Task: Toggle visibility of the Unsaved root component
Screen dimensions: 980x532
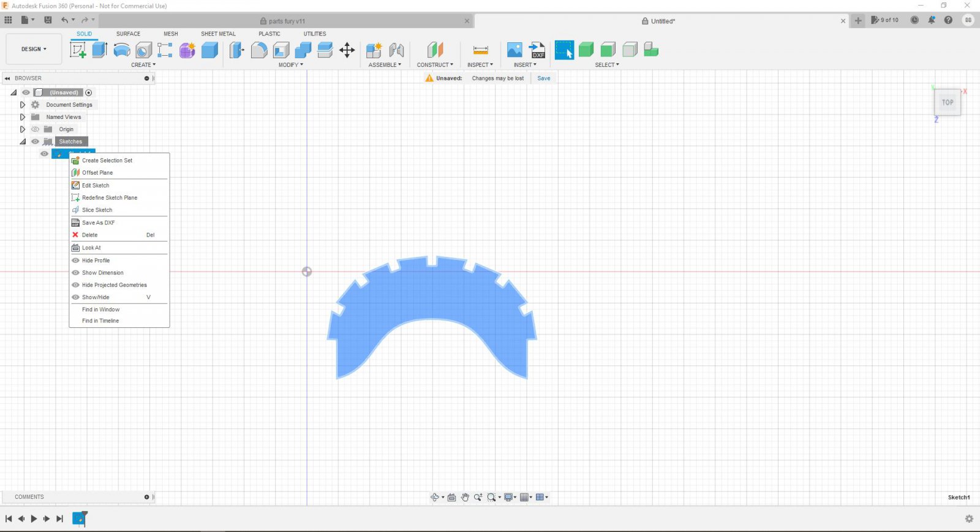Action: [26, 93]
